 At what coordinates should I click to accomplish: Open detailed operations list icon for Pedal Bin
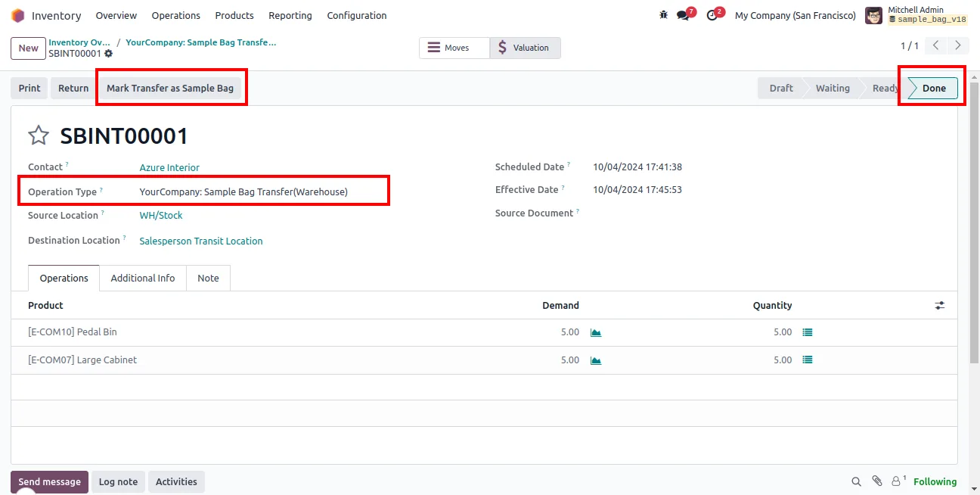coord(808,332)
